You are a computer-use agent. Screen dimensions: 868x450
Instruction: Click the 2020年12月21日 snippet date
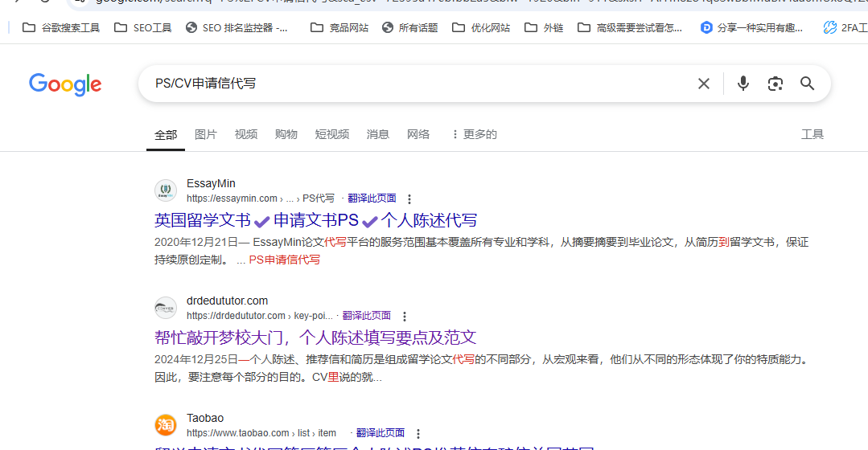pyautogui.click(x=196, y=242)
